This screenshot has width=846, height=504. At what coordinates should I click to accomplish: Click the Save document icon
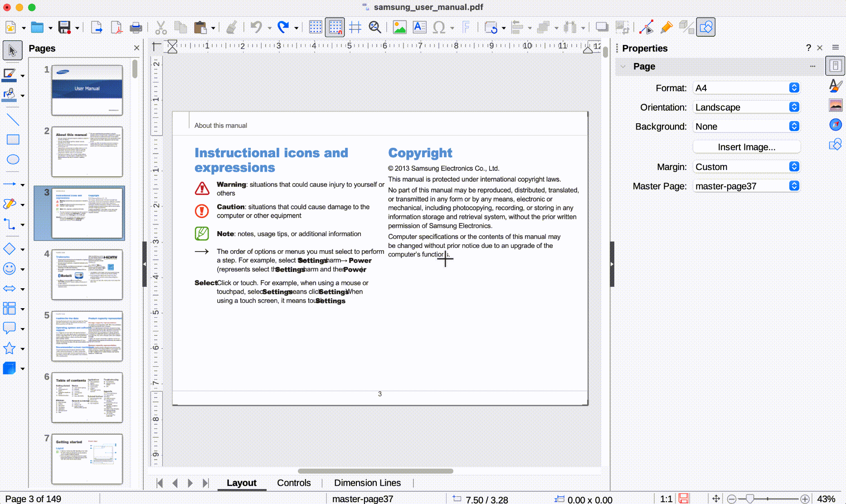coord(64,28)
